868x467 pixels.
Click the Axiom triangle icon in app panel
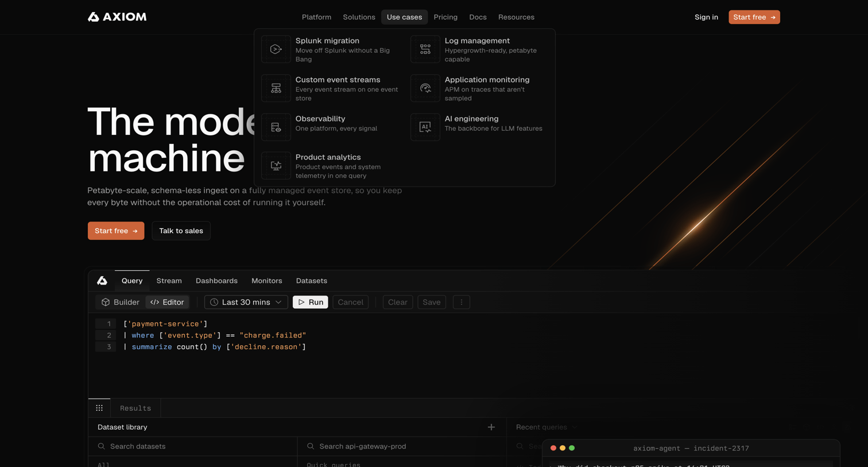(102, 281)
